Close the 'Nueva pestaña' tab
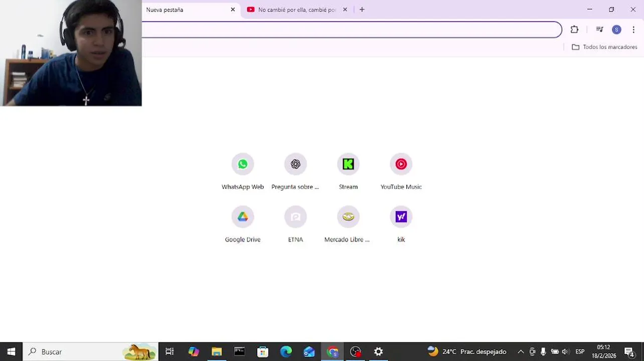The image size is (644, 361). point(233,10)
